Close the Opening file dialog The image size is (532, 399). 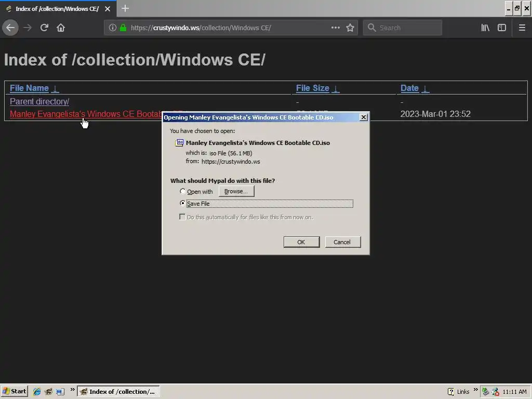(x=363, y=117)
